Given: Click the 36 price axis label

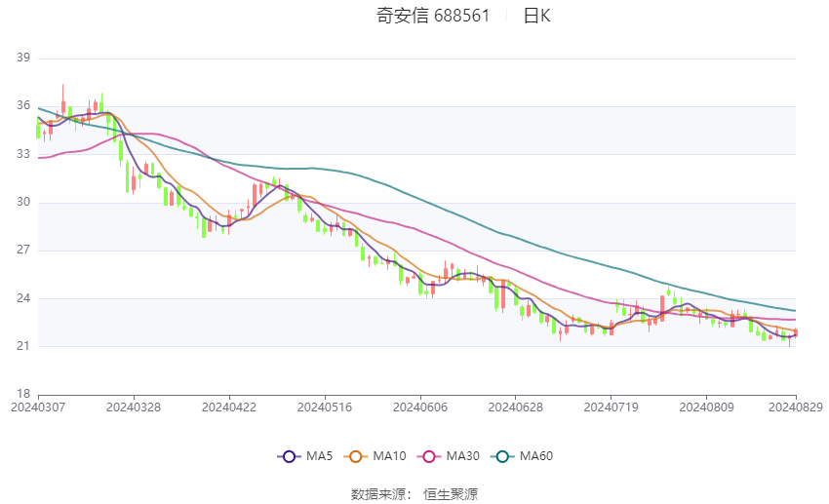Looking at the screenshot, I should tap(23, 105).
